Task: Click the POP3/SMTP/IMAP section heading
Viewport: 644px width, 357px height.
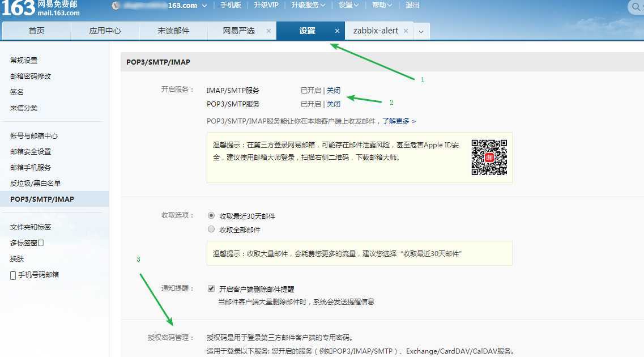Action: (158, 62)
